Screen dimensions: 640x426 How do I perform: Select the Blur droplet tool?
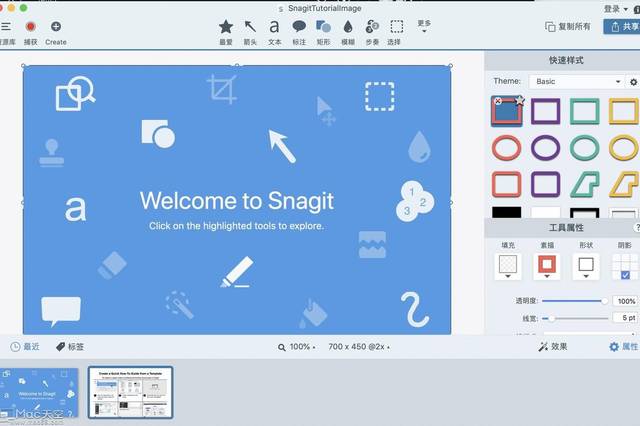pyautogui.click(x=348, y=32)
